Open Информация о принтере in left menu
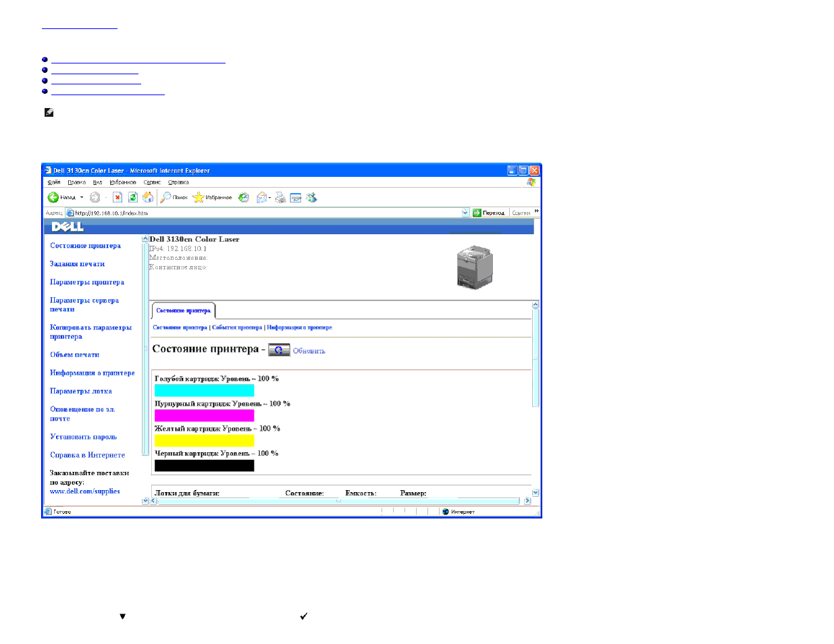 pos(92,373)
